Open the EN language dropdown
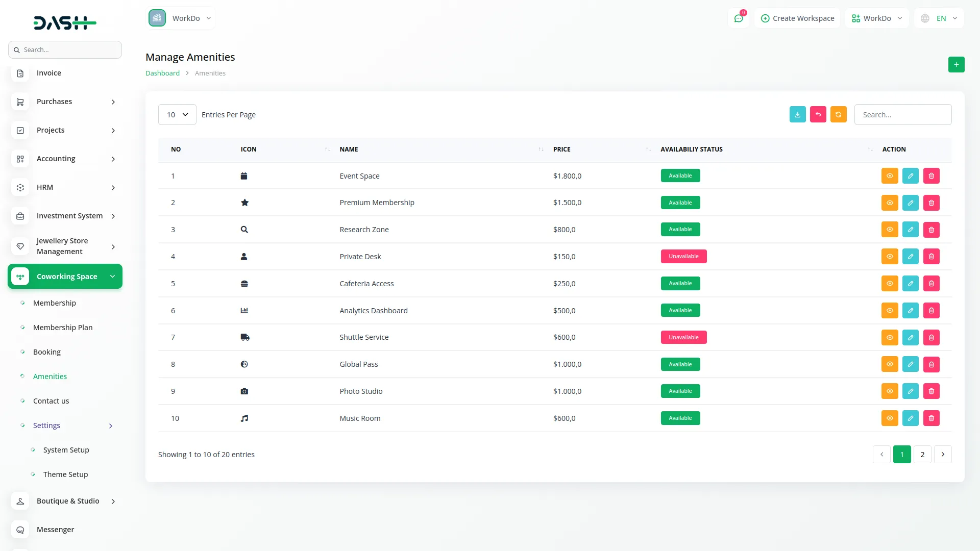Image resolution: width=980 pixels, height=551 pixels. [939, 18]
